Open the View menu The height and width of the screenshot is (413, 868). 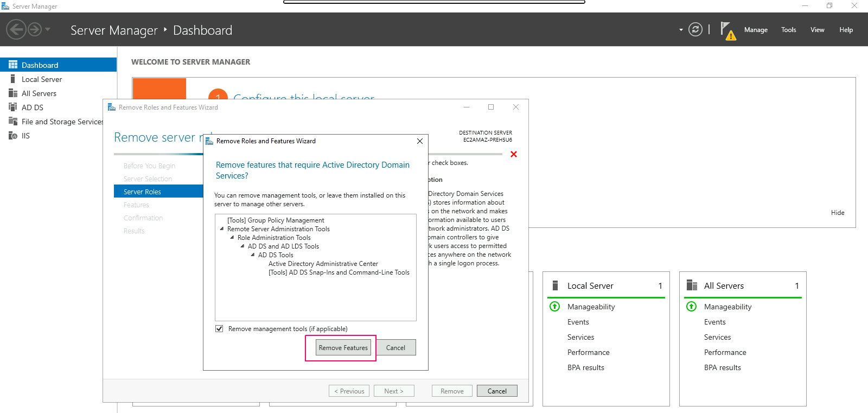[x=818, y=30]
